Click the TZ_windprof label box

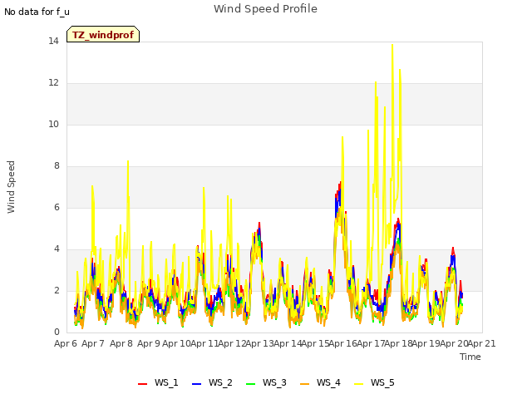103,34
